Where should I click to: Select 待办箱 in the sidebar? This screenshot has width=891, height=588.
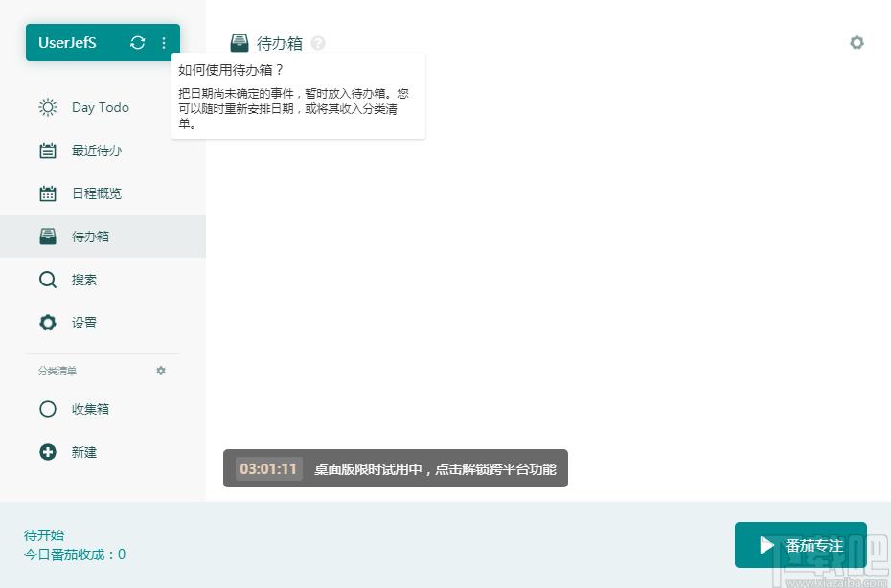click(x=103, y=237)
